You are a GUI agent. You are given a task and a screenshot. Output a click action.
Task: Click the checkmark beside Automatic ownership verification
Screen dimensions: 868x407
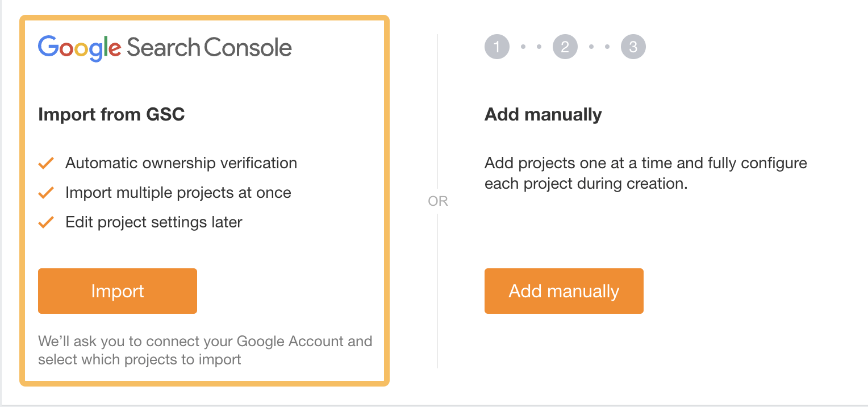pyautogui.click(x=45, y=163)
